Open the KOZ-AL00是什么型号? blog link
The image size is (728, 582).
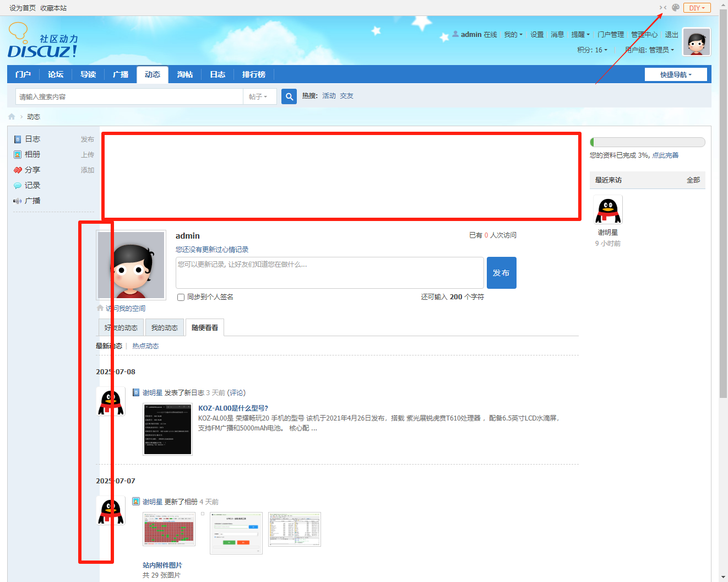233,408
